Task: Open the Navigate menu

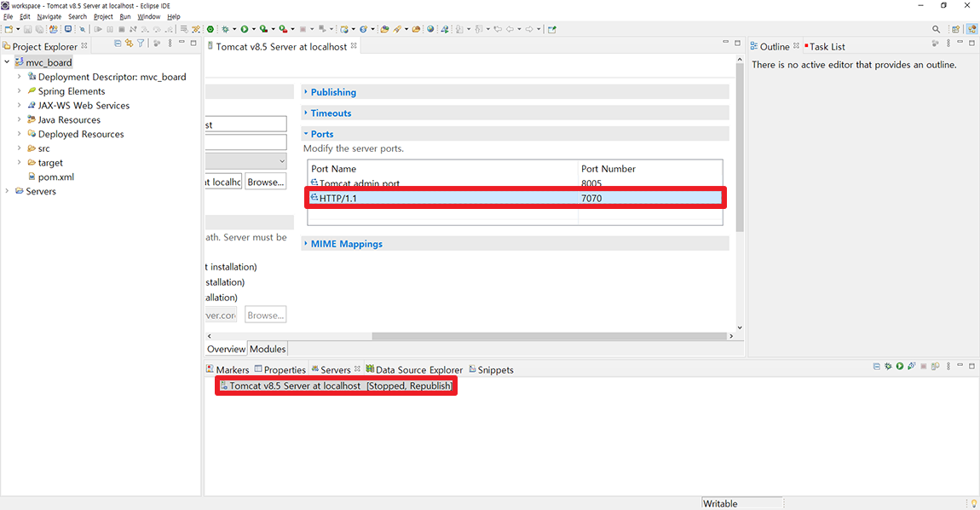Action: pos(49,17)
